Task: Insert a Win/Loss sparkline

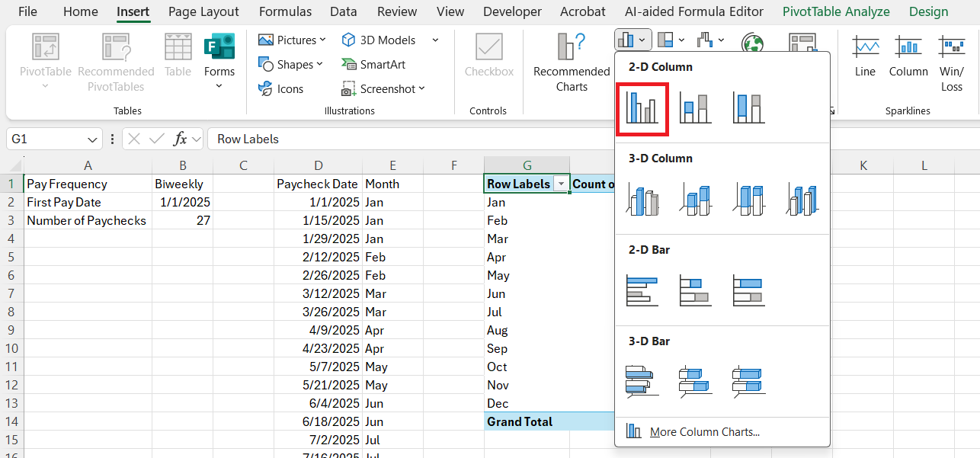Action: pos(952,62)
